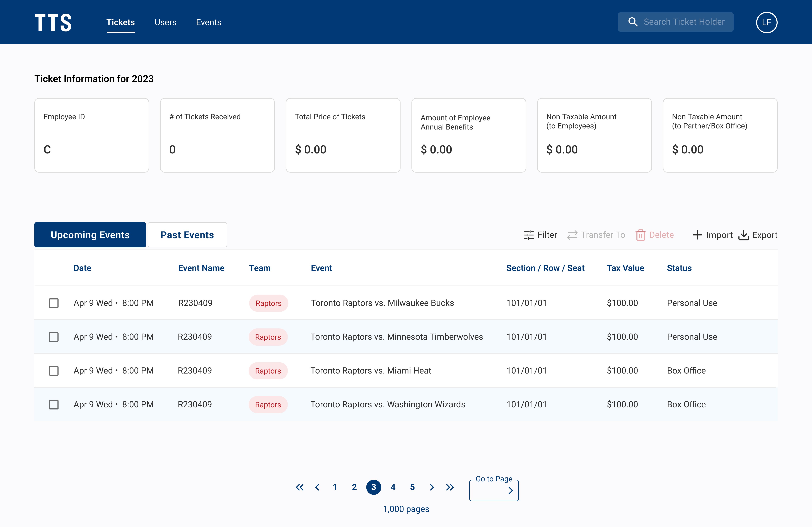Tick the Miami Heat row checkbox
The height and width of the screenshot is (527, 812).
pos(54,370)
